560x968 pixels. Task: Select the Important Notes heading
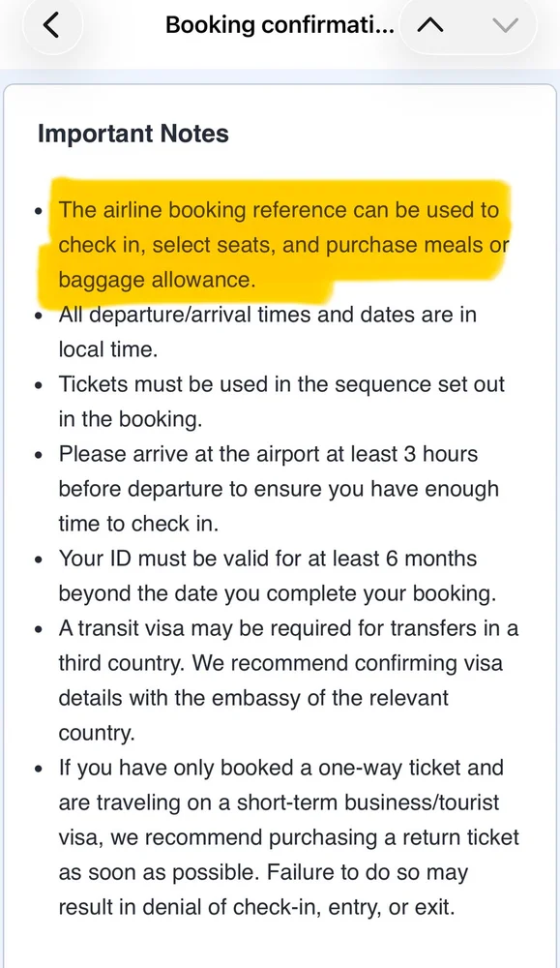click(x=133, y=134)
